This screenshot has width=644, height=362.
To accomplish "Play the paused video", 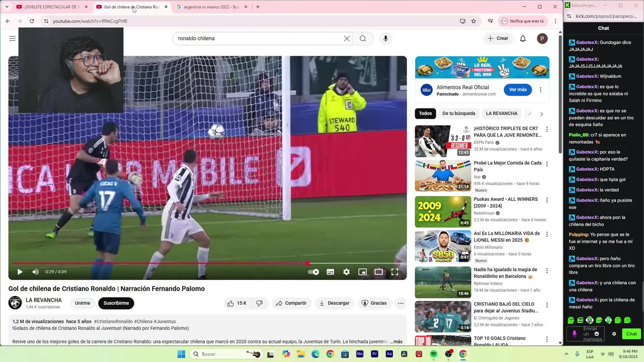I will pos(20,272).
